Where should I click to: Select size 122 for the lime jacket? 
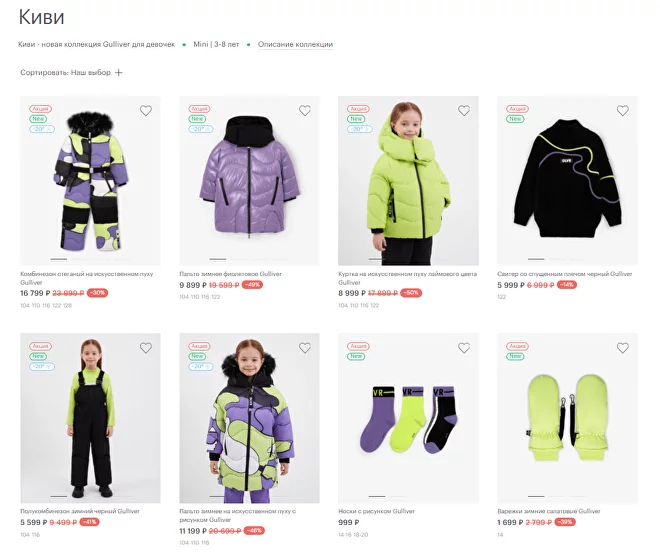tap(374, 305)
